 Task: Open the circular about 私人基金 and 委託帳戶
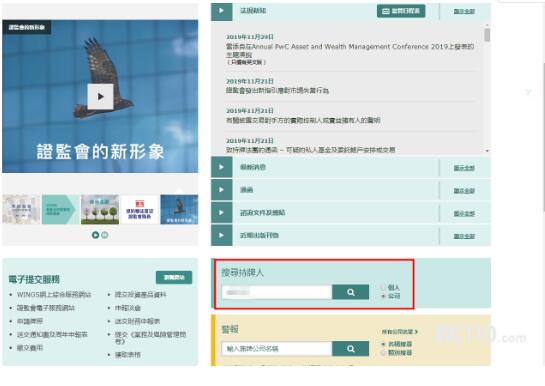[310, 150]
